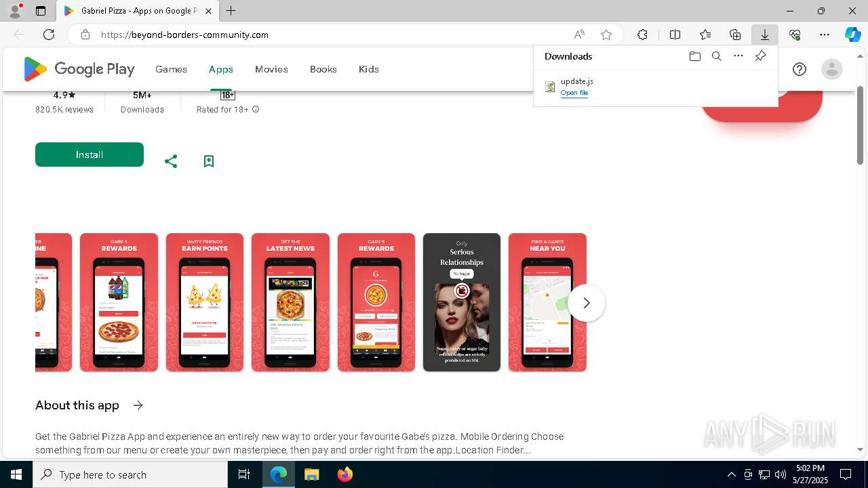Select the Gabriel Pizza browser tab
Viewport: 868px width, 488px height.
click(138, 11)
